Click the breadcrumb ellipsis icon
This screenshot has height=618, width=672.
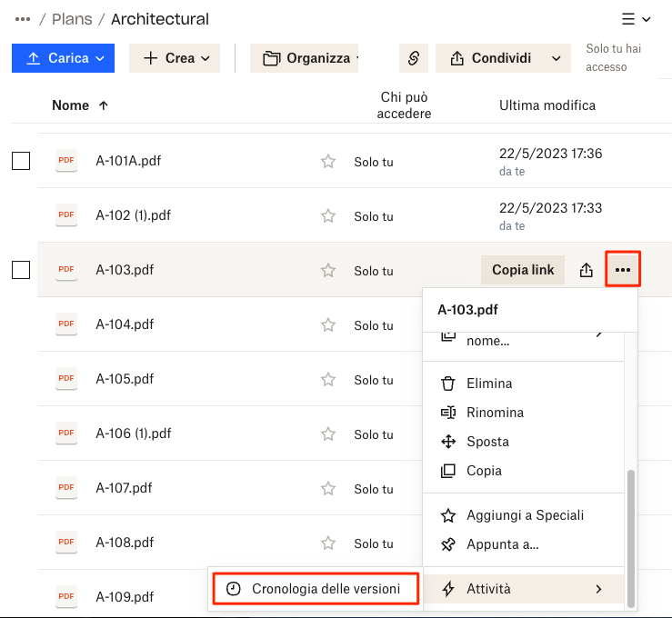(24, 19)
